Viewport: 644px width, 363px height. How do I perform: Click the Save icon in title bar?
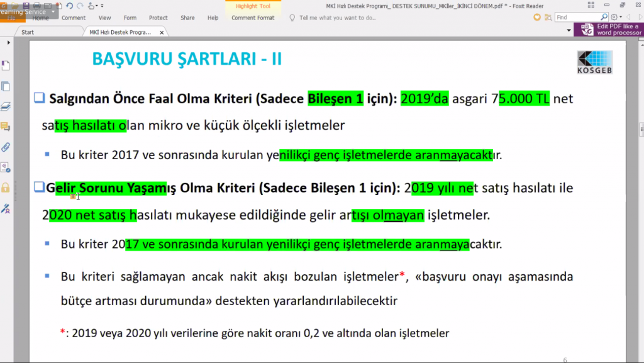[x=26, y=6]
